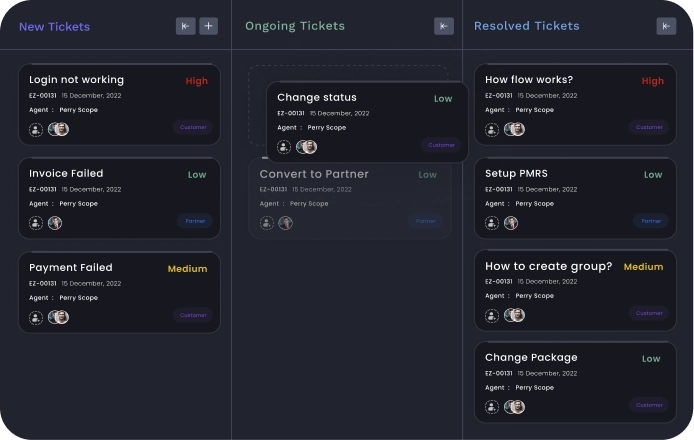
Task: Click assign-user icon on Change Package ticket
Action: (492, 407)
